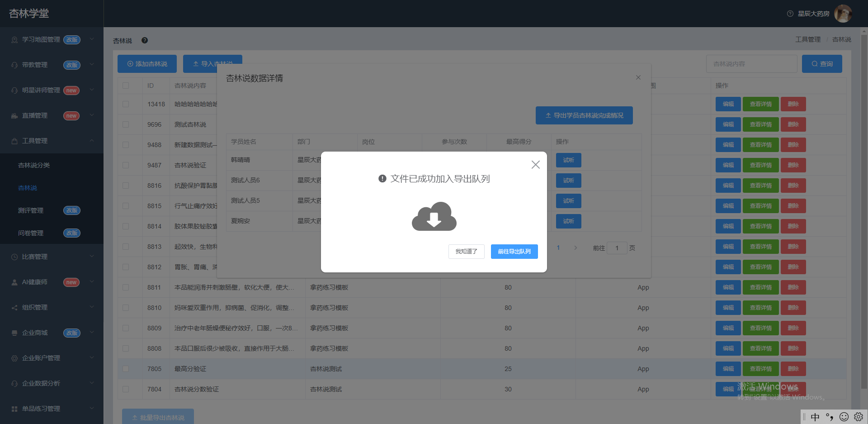This screenshot has height=424, width=868.
Task: Click 企业账户管理 gear icon
Action: [x=14, y=358]
